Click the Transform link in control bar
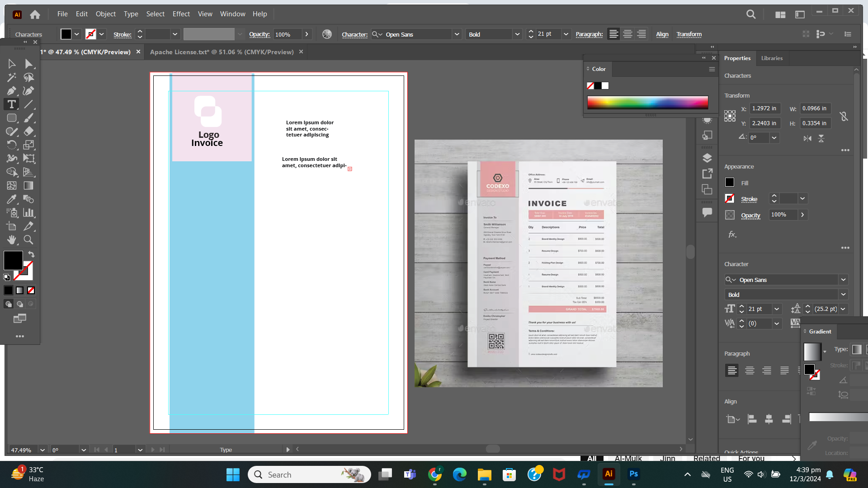 (x=689, y=34)
